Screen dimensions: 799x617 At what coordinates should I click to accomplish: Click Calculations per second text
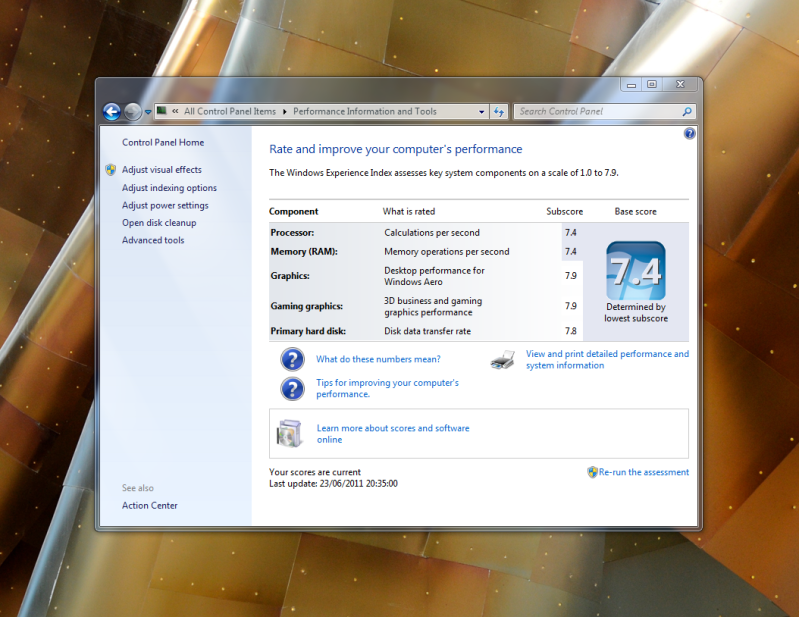[x=432, y=233]
